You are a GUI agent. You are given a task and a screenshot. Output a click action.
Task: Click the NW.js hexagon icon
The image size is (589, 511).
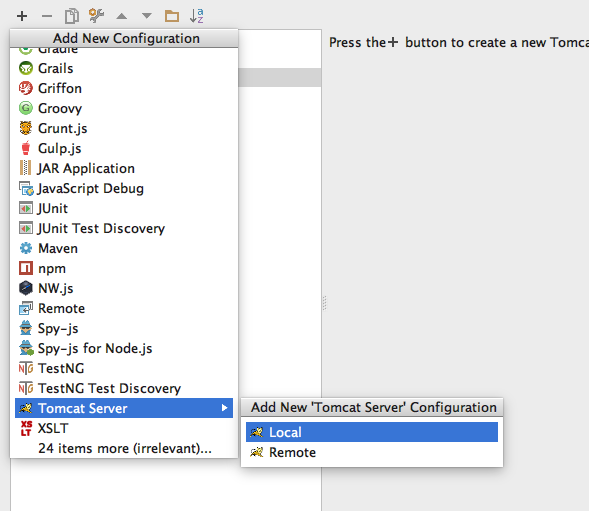(26, 288)
